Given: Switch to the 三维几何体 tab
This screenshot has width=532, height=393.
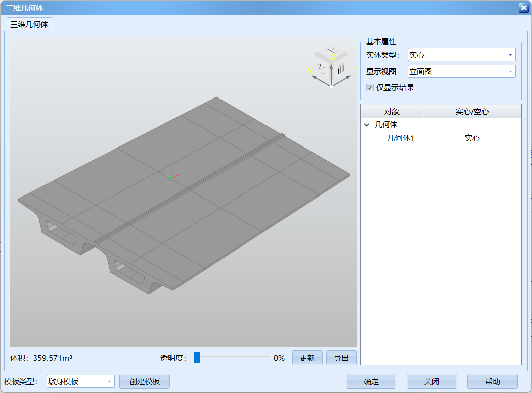Looking at the screenshot, I should (29, 23).
